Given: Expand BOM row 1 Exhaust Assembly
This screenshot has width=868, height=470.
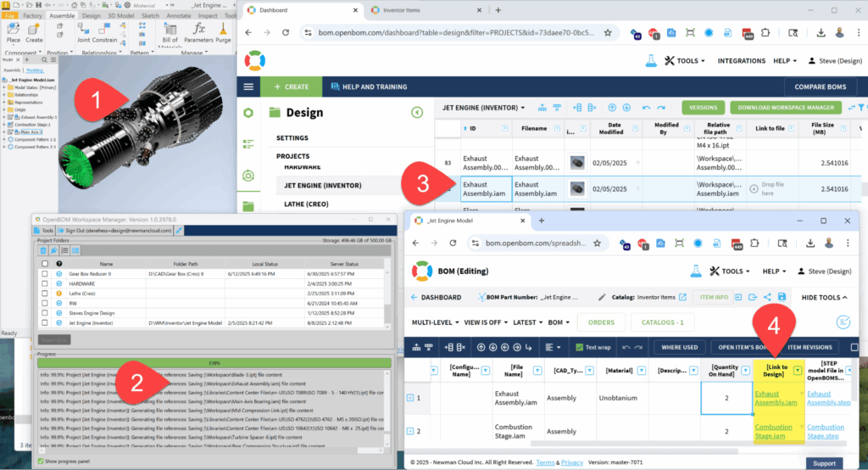Looking at the screenshot, I should (410, 398).
